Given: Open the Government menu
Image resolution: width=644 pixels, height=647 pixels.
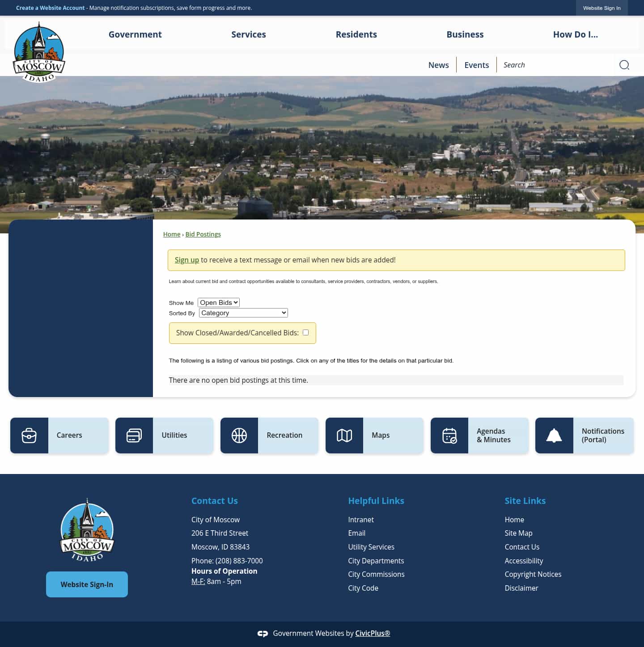Looking at the screenshot, I should (135, 34).
